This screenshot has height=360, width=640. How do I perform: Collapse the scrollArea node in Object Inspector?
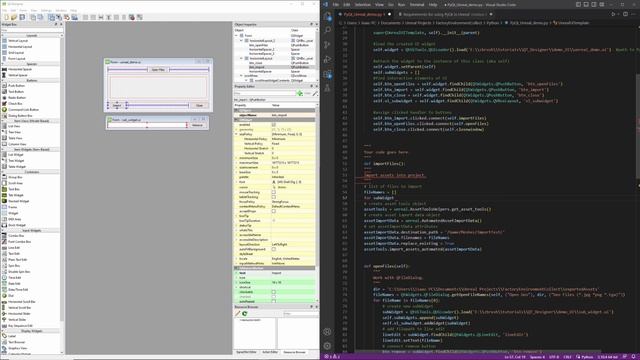[241, 76]
